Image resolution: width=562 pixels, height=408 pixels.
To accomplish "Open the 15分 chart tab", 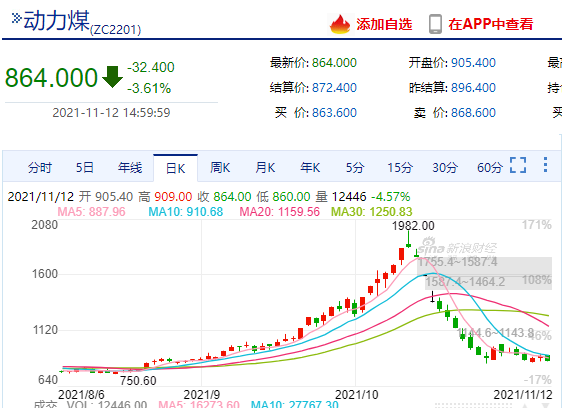I will click(x=400, y=167).
